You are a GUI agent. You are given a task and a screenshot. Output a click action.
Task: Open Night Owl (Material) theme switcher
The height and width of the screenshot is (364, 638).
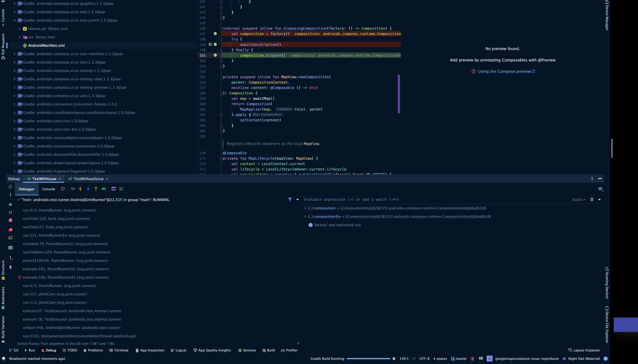[581, 358]
